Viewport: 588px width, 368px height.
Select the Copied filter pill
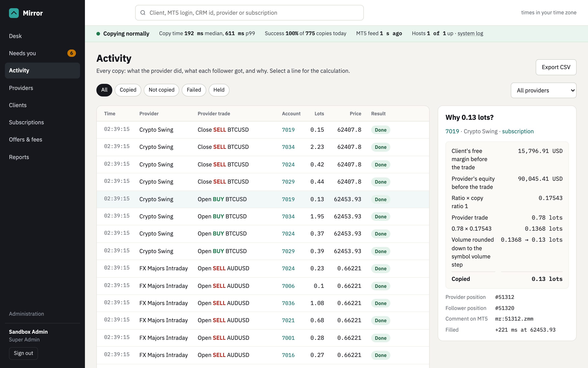tap(128, 90)
